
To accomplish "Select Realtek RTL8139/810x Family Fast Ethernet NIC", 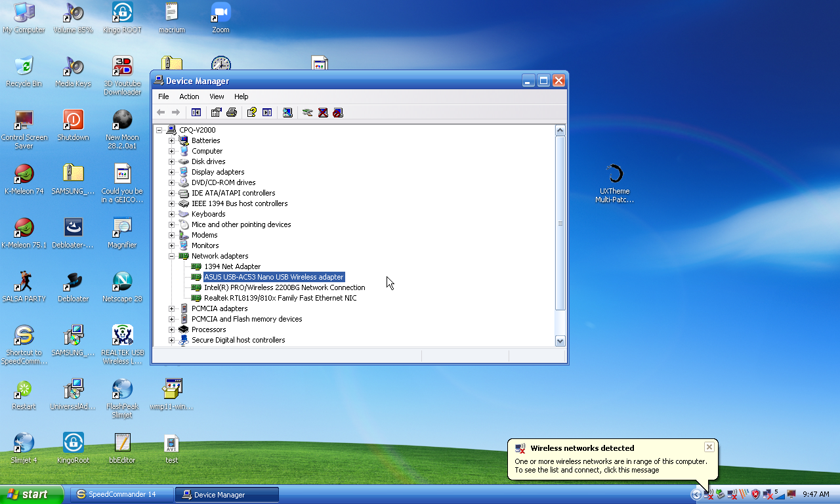I will pos(280,298).
